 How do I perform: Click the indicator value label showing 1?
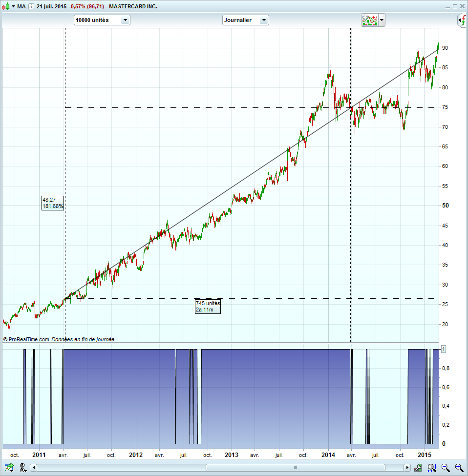pyautogui.click(x=444, y=349)
